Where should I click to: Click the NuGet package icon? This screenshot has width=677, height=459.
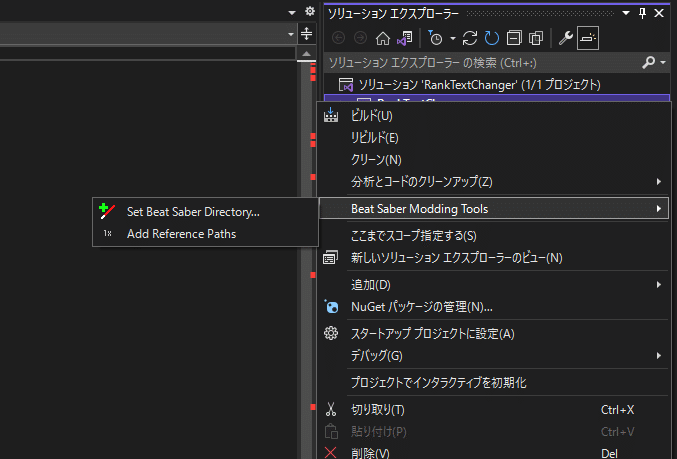click(331, 307)
